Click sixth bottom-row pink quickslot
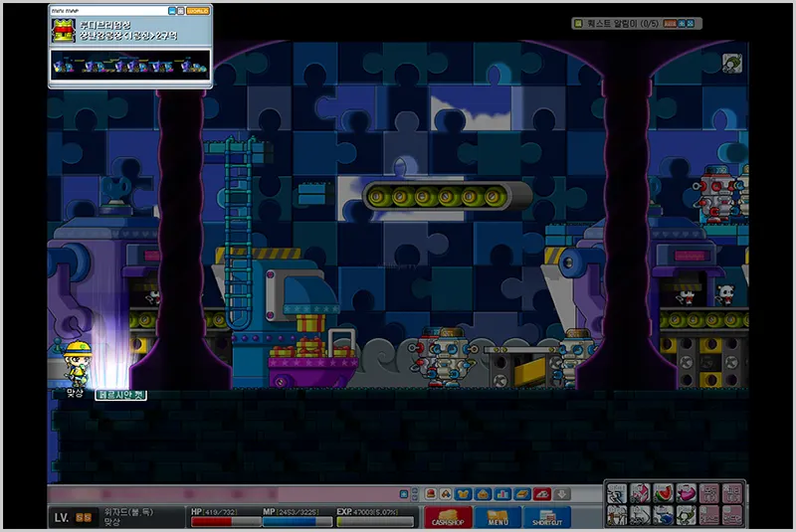The image size is (796, 532). 732,515
